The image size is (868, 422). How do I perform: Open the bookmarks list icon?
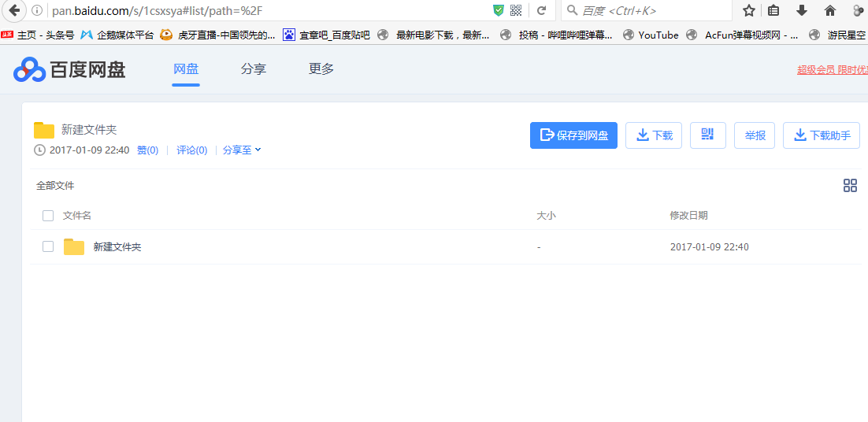(774, 10)
